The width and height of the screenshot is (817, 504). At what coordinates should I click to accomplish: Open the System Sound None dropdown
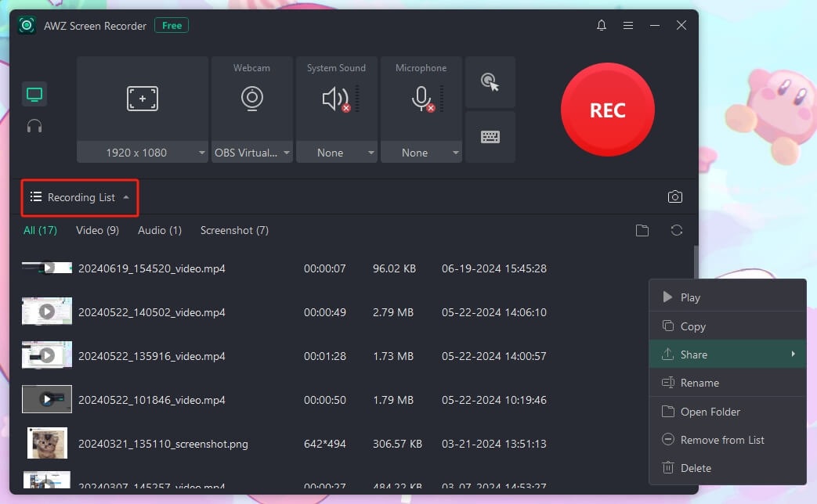tap(337, 153)
